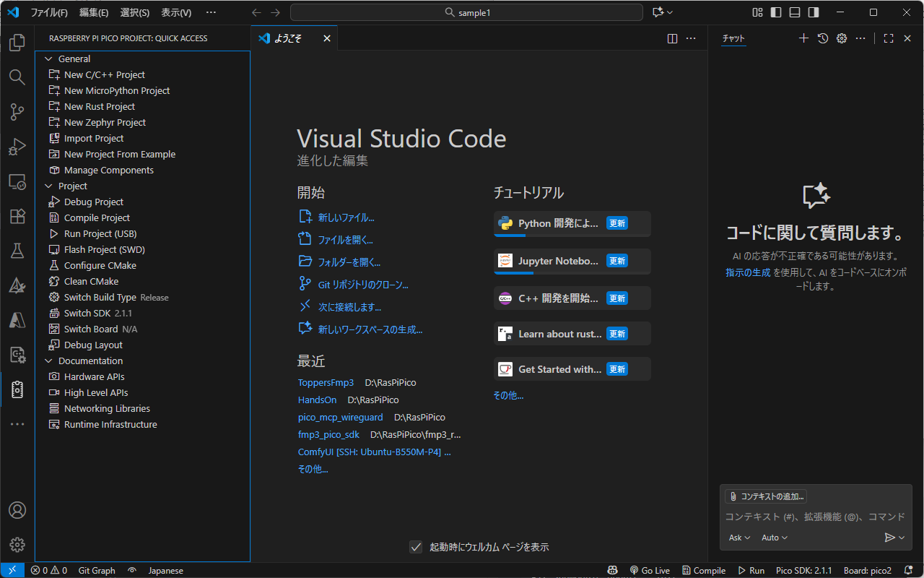Click Switch Board N/A item

[142, 329]
